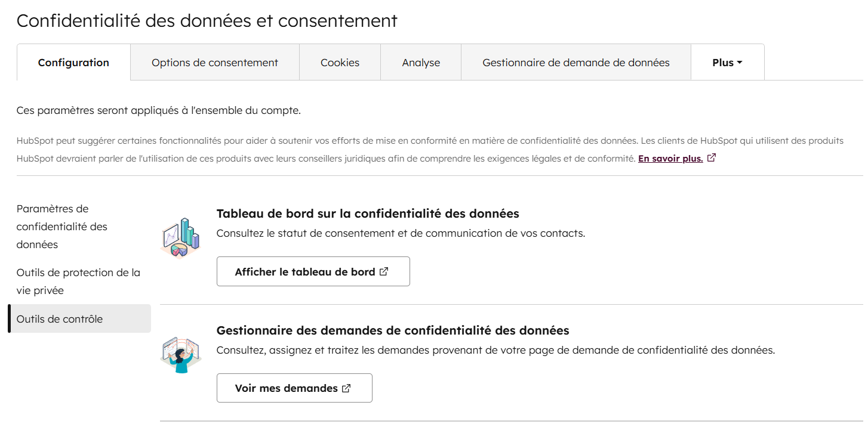Click the Tableau de bord section heading
The image size is (868, 430).
(x=368, y=214)
